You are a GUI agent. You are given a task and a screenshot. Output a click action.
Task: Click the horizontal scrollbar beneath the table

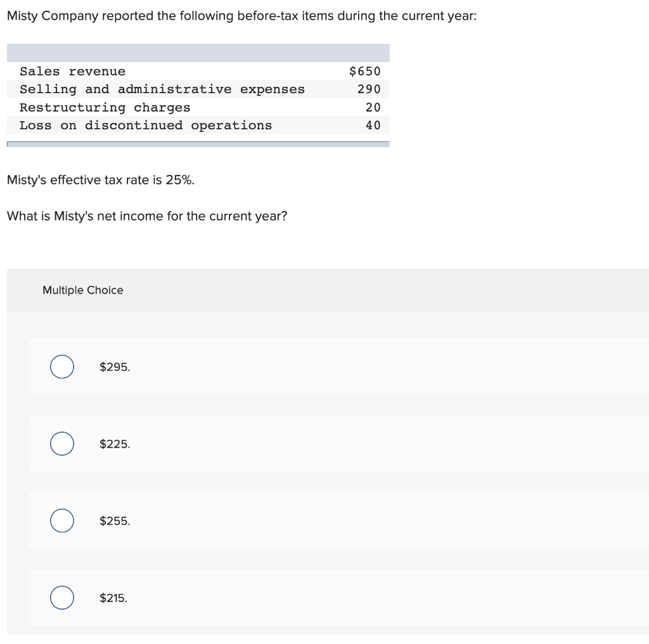coord(198,144)
